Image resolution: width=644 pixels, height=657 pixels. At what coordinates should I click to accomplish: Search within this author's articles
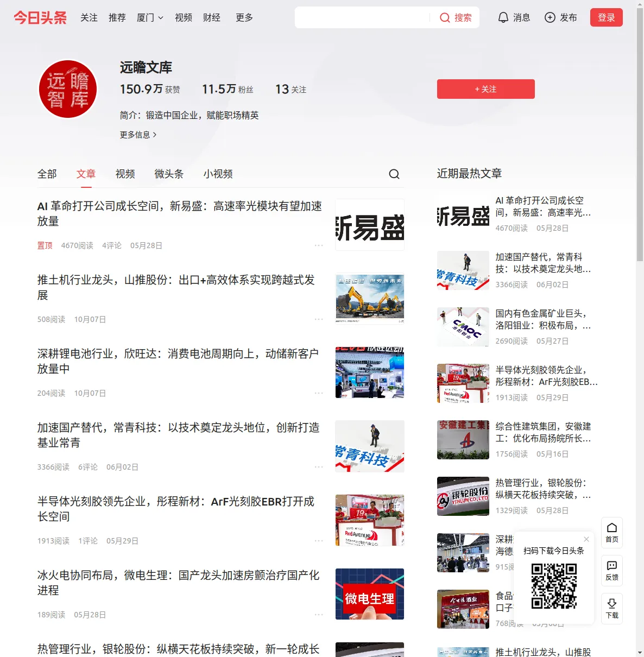[x=394, y=174]
